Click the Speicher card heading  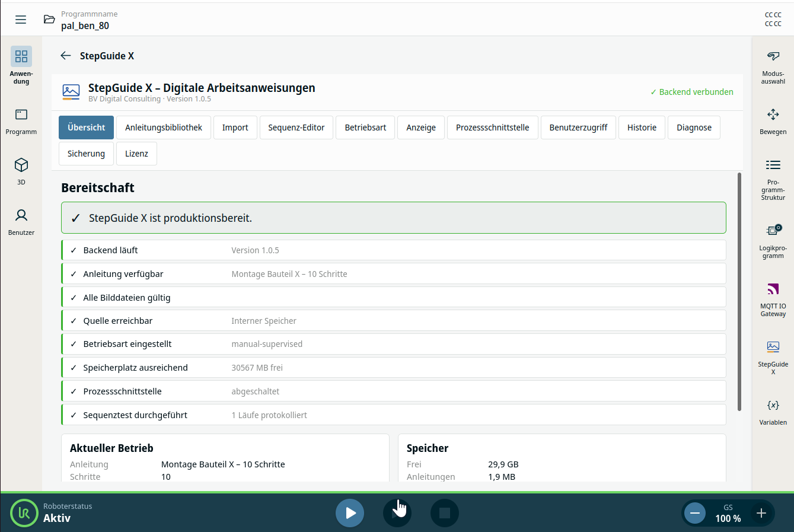428,448
